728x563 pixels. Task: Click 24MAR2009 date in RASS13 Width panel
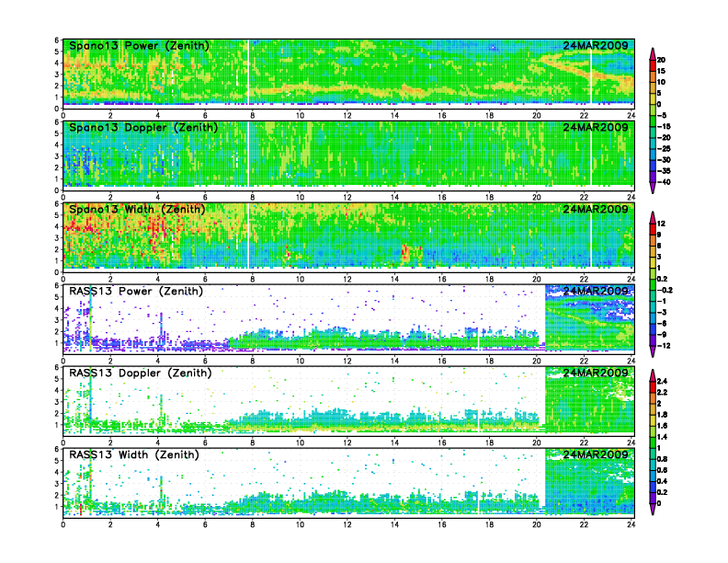(596, 454)
